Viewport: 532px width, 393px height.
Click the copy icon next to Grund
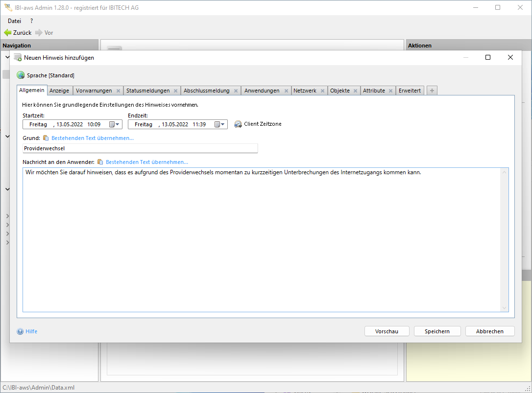click(46, 138)
